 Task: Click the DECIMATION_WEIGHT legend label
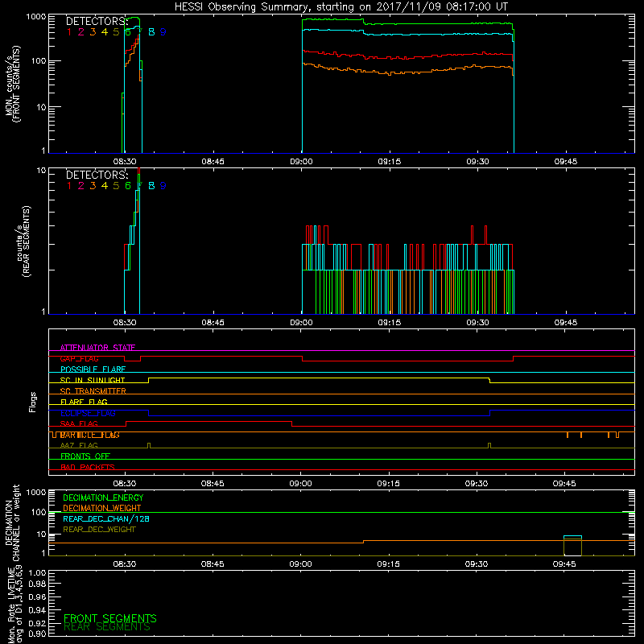102,508
